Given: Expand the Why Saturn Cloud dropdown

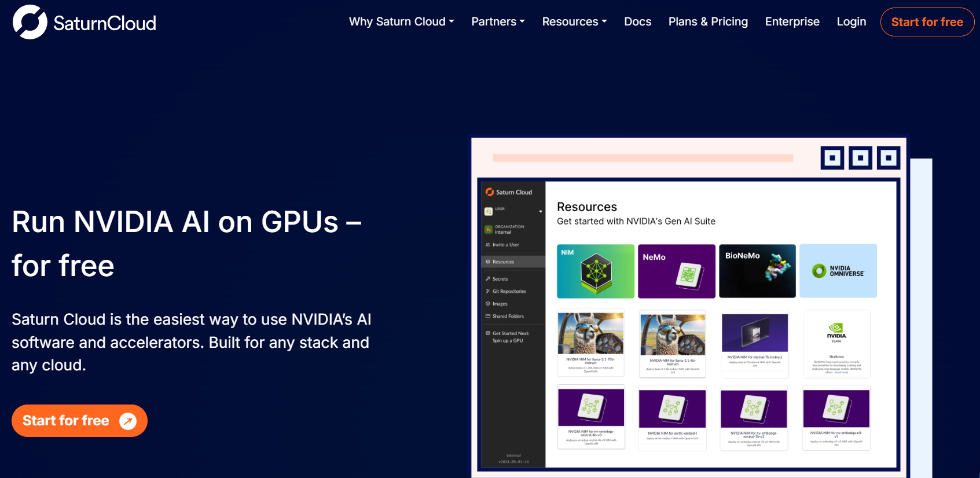Looking at the screenshot, I should pyautogui.click(x=401, y=22).
